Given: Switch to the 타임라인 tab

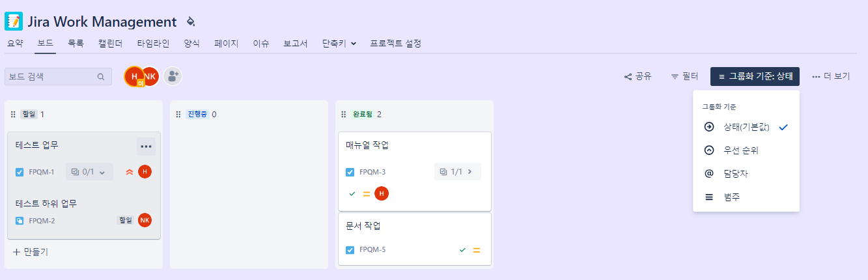Looking at the screenshot, I should click(153, 44).
